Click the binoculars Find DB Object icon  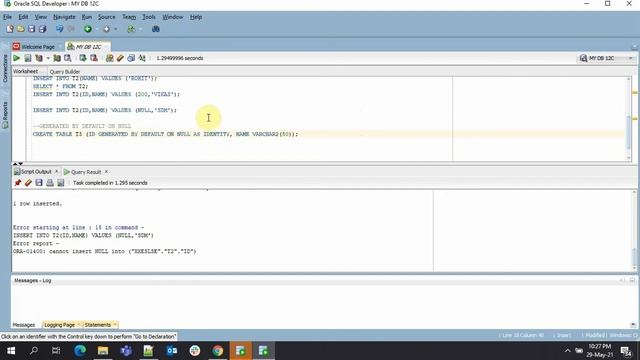(156, 29)
